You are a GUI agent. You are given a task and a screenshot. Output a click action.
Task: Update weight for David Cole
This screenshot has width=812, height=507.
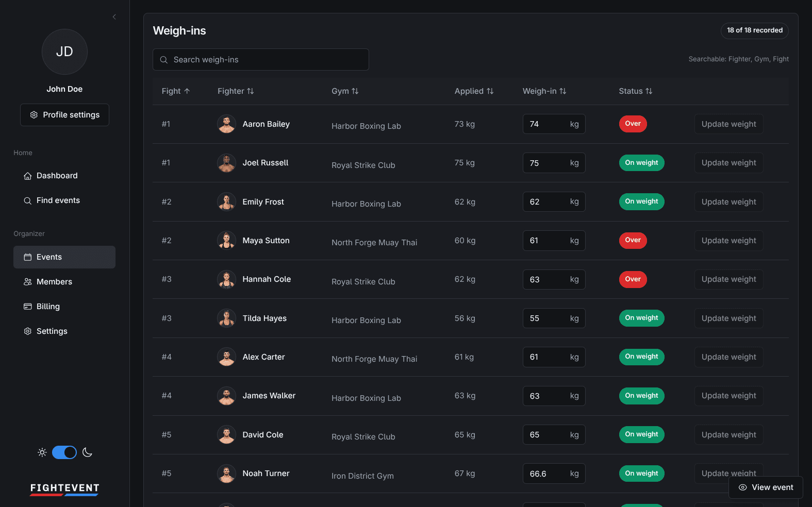(x=728, y=435)
